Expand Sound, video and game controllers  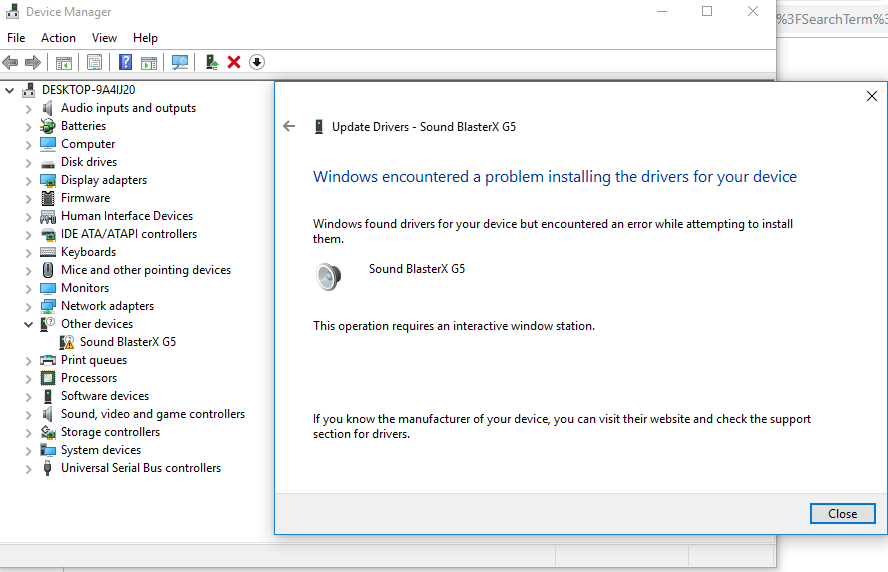click(28, 415)
